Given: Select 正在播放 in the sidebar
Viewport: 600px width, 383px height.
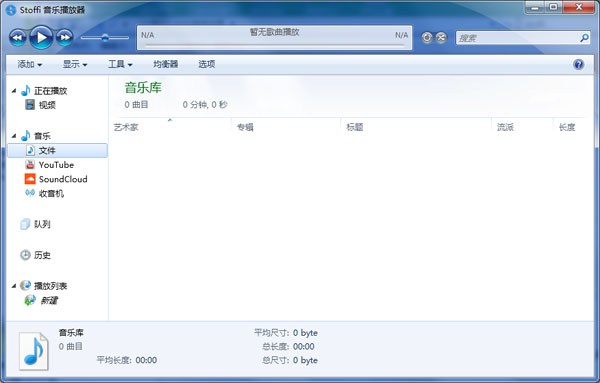Looking at the screenshot, I should [x=51, y=91].
